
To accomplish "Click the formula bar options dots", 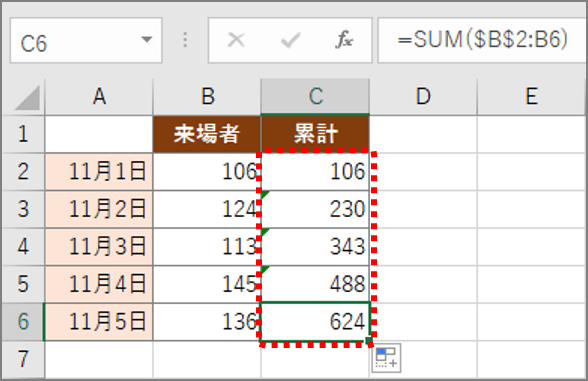I will (x=185, y=40).
